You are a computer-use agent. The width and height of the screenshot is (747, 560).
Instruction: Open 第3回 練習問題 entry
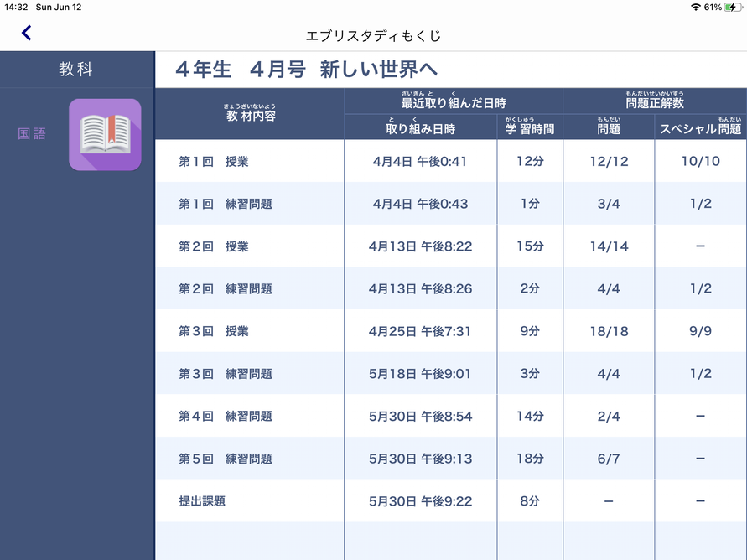[x=225, y=374]
